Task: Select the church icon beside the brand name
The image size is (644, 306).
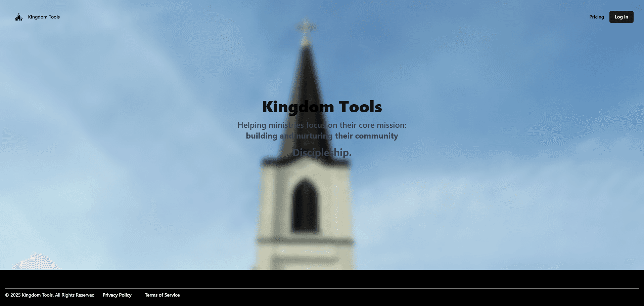Action: pyautogui.click(x=19, y=17)
